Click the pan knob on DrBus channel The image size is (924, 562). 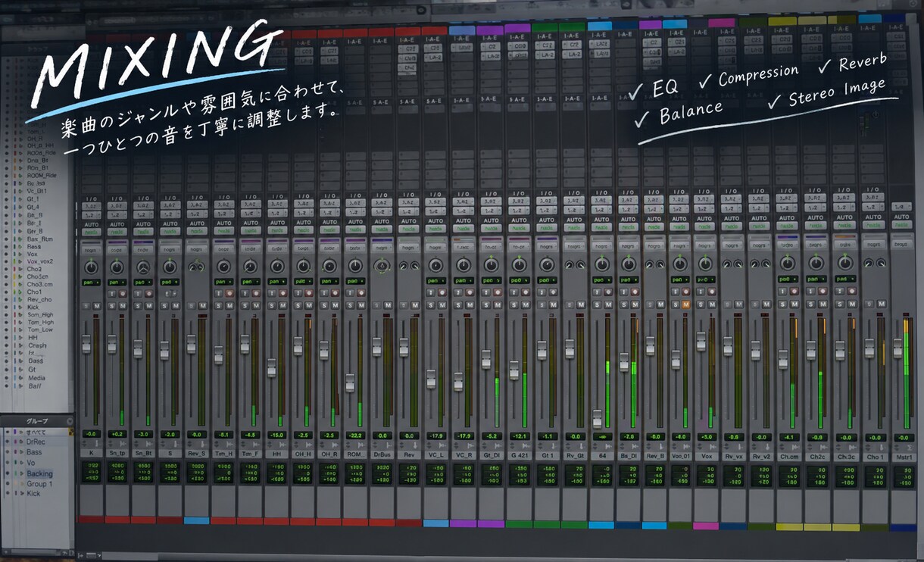(x=382, y=266)
